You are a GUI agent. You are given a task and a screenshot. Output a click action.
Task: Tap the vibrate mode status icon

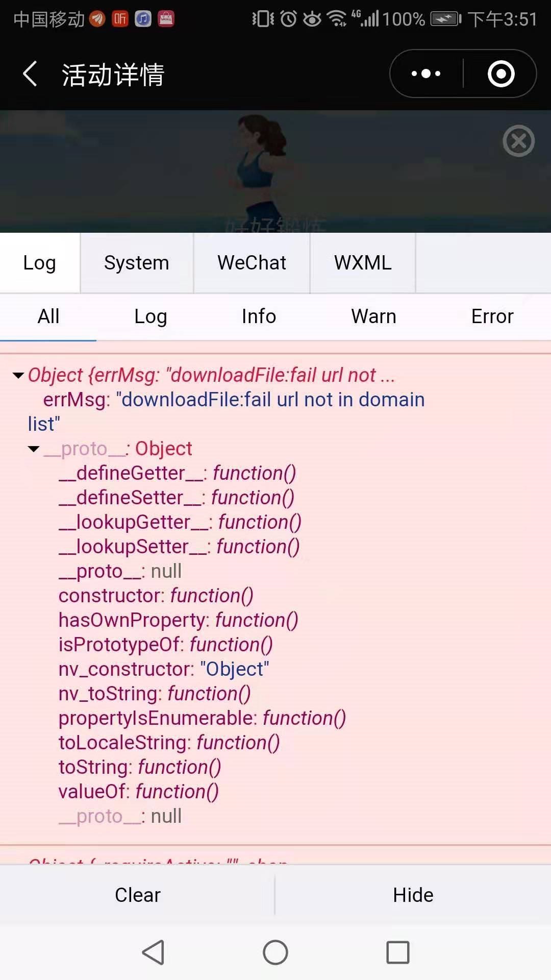pos(263,19)
